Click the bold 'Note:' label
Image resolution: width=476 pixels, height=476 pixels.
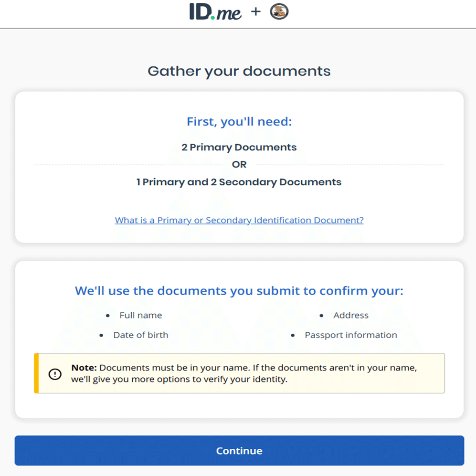(x=84, y=368)
